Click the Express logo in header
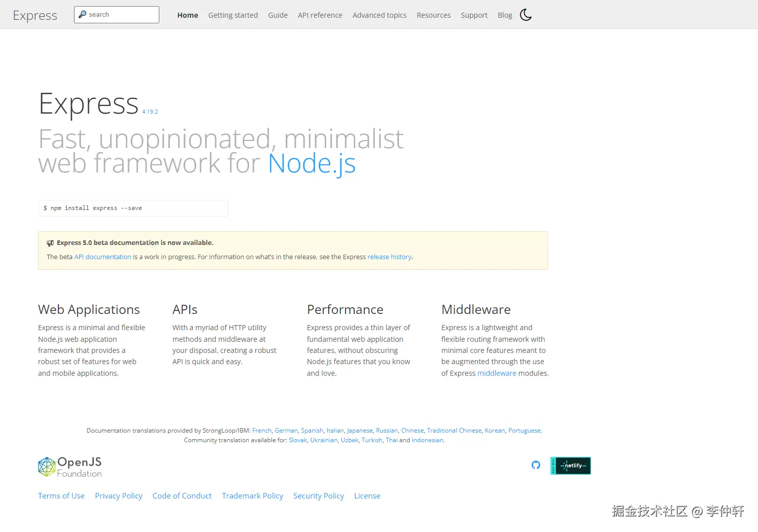Image resolution: width=758 pixels, height=532 pixels. pos(35,16)
